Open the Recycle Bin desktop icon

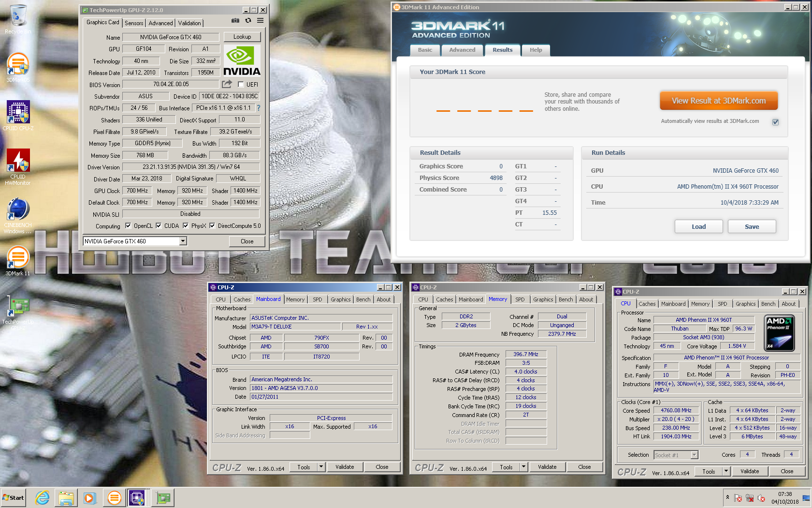pyautogui.click(x=18, y=20)
